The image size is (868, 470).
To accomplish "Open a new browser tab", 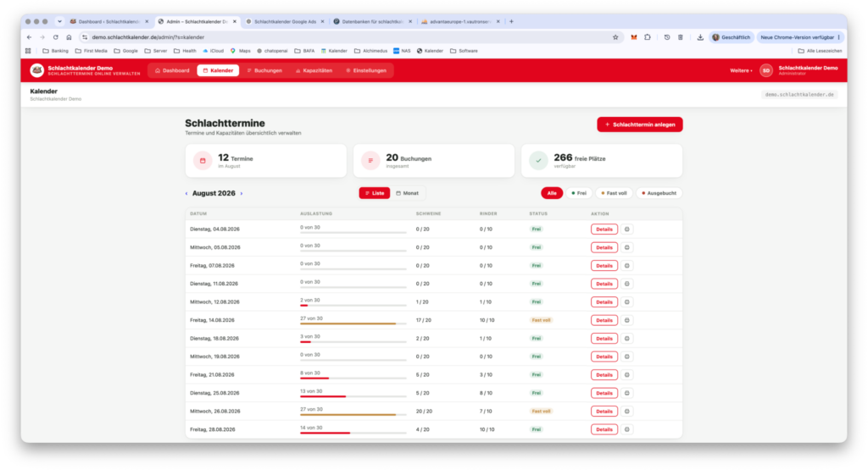I will click(511, 21).
